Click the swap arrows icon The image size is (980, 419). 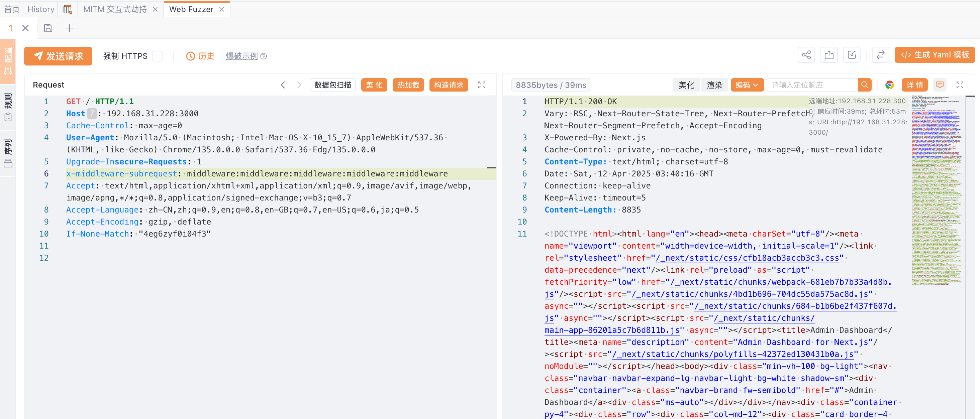coord(880,55)
